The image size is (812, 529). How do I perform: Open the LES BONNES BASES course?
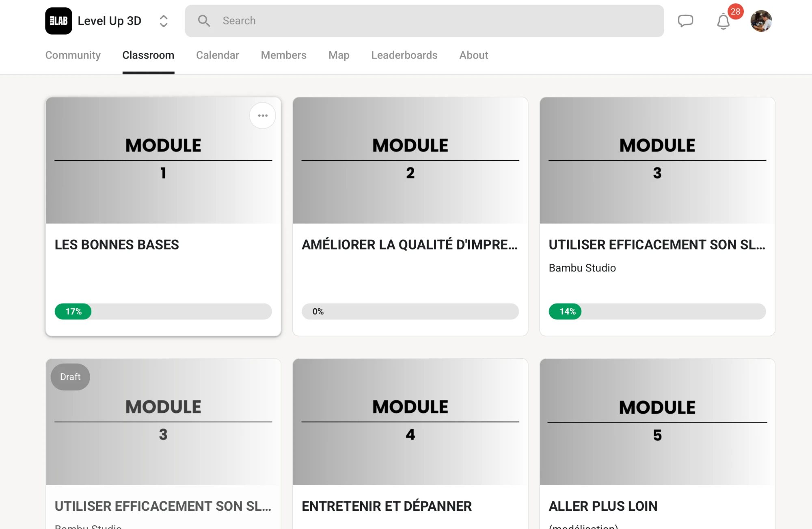(117, 245)
